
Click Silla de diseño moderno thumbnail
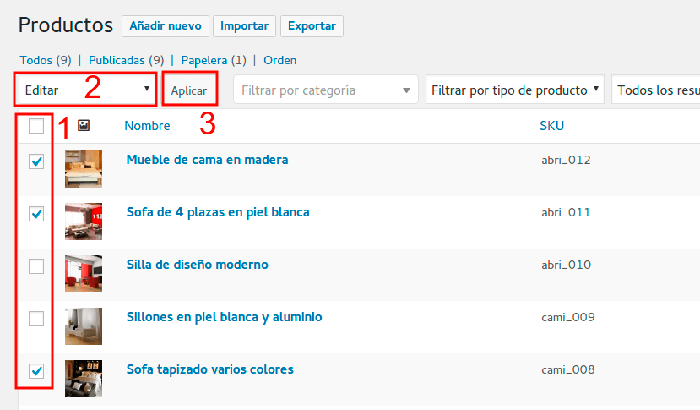click(83, 273)
